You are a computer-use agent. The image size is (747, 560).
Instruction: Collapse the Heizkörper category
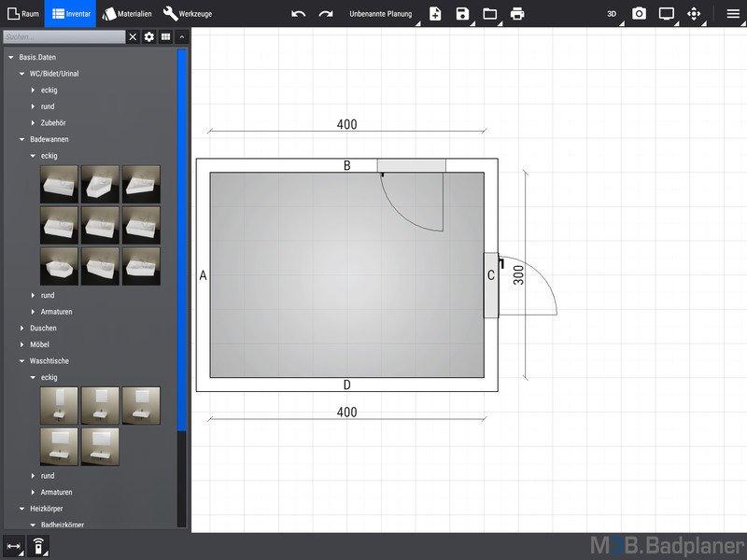[x=21, y=509]
